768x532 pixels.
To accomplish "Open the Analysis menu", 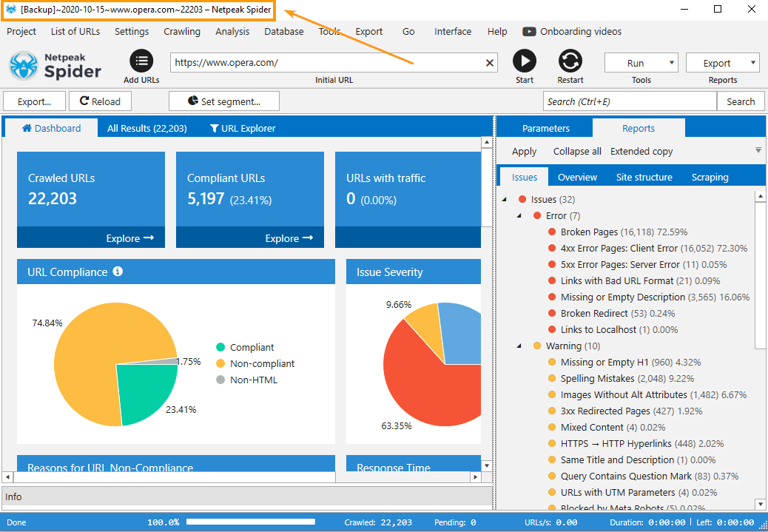I will 232,32.
